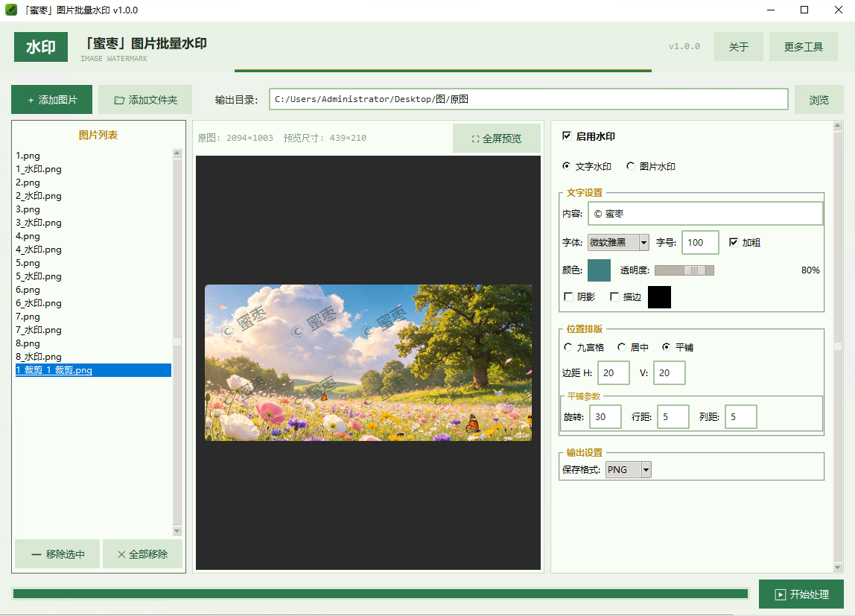This screenshot has width=855, height=616.
Task: Click 移除选中 to remove selected image
Action: 57,554
